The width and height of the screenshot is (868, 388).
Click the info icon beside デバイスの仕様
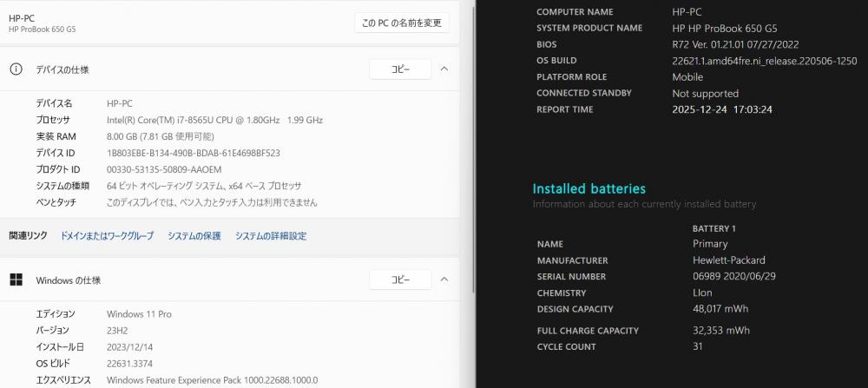(x=16, y=69)
